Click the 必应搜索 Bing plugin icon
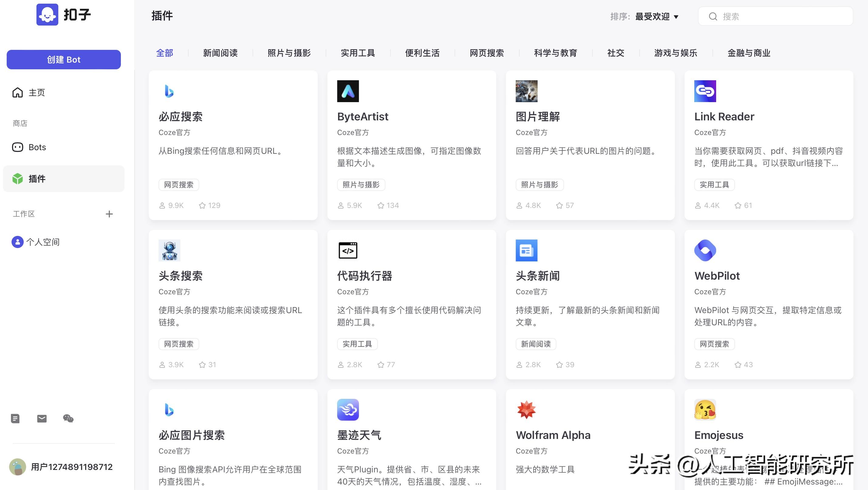The image size is (868, 490). pyautogui.click(x=169, y=91)
